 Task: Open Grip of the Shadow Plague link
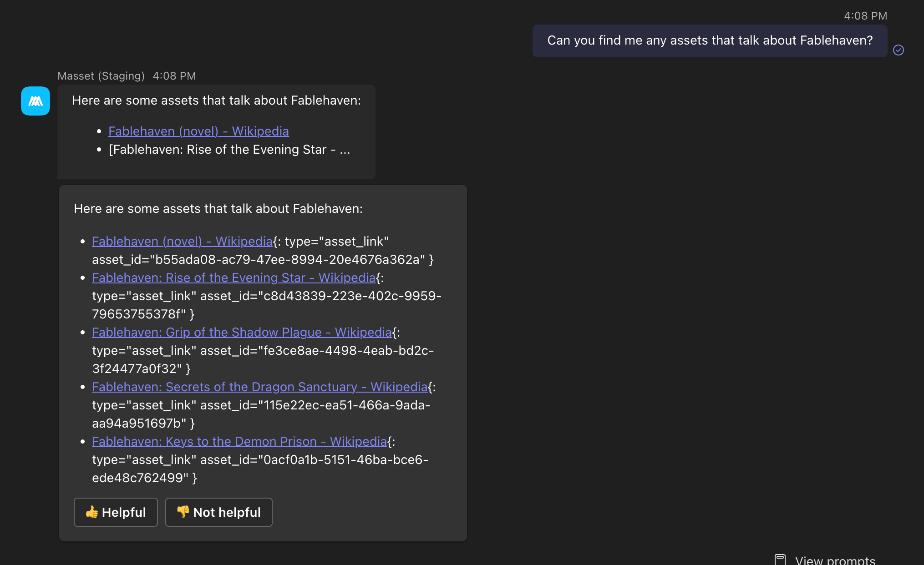[x=242, y=332]
